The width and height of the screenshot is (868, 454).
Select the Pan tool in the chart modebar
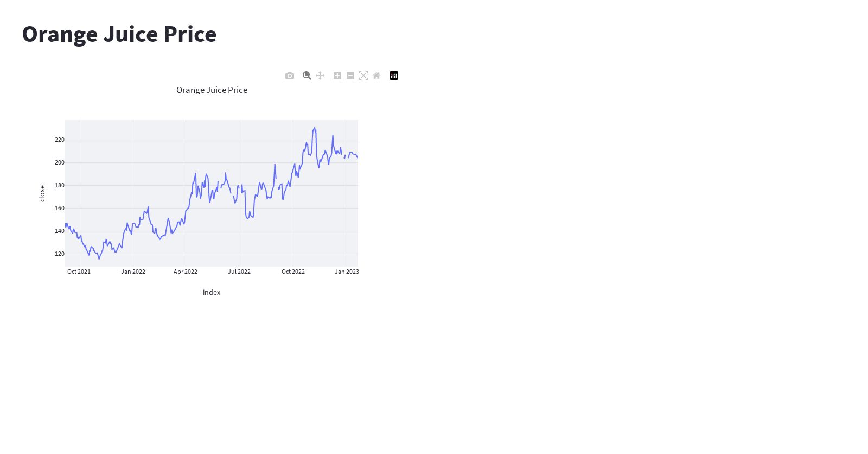click(320, 75)
